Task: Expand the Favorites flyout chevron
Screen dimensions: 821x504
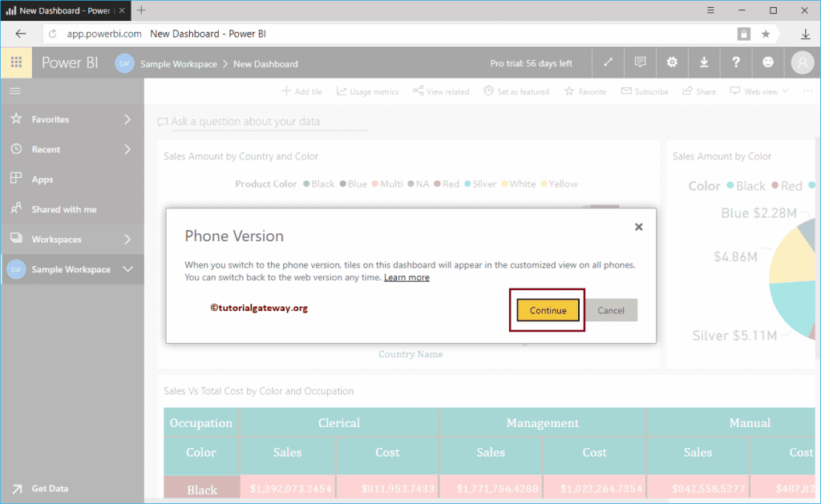Action: coord(127,119)
